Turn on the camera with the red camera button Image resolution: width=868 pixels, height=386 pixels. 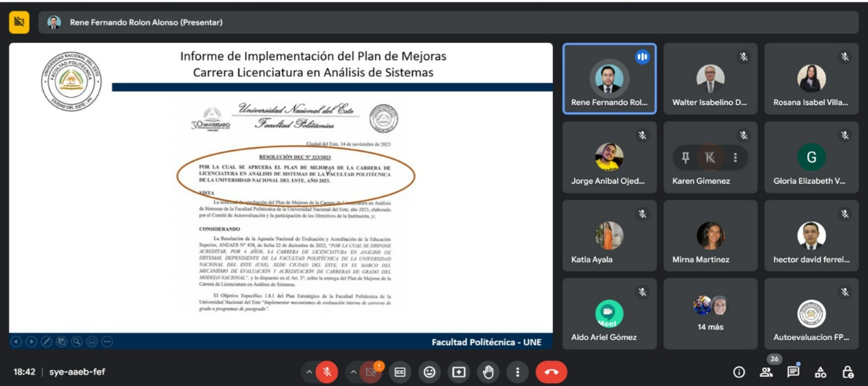[x=371, y=372]
